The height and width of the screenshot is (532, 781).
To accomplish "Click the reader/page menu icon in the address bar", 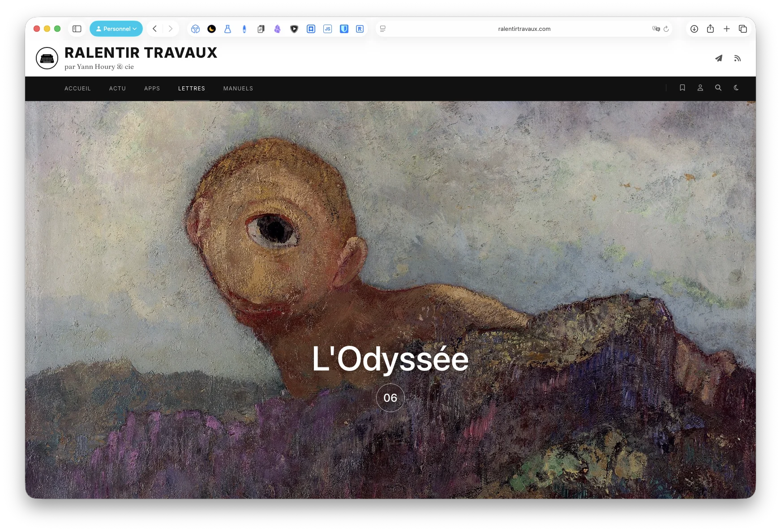I will point(383,29).
